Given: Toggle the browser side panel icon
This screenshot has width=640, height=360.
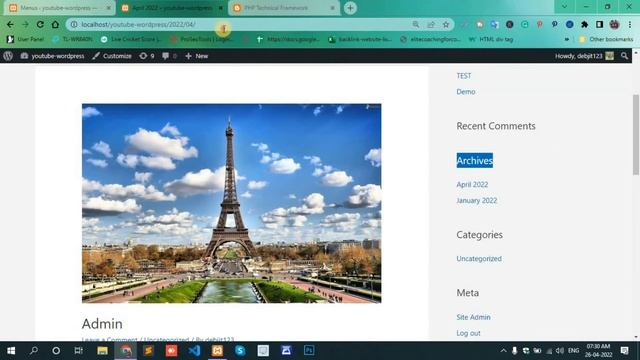Looking at the screenshot, I should click(x=599, y=24).
